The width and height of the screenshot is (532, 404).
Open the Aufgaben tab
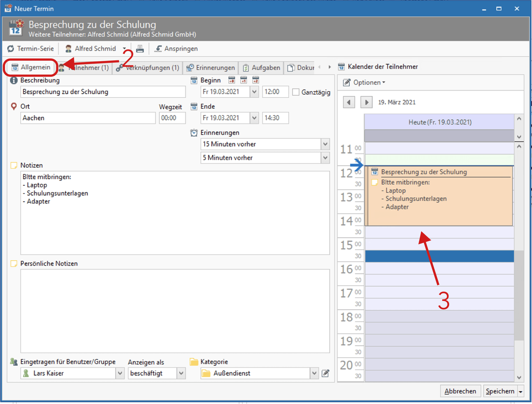261,68
